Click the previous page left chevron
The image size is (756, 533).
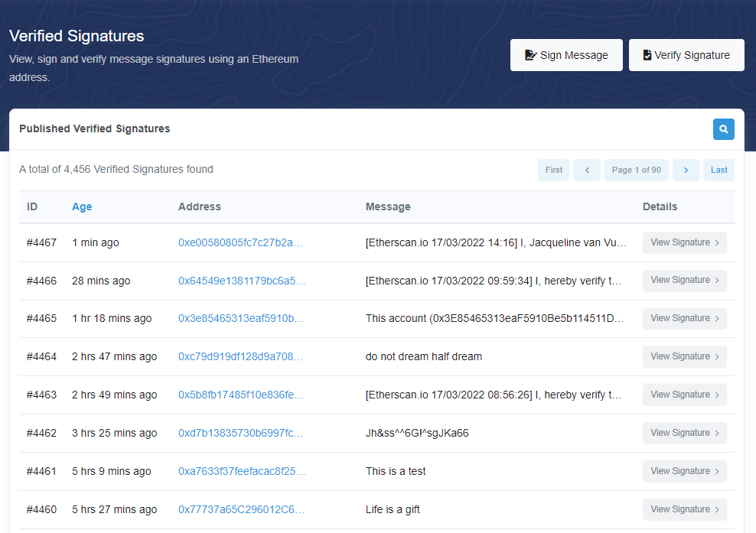587,170
